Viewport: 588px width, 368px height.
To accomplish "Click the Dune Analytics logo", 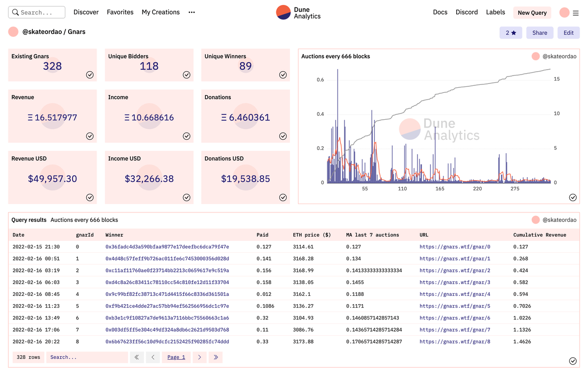I will coord(298,12).
